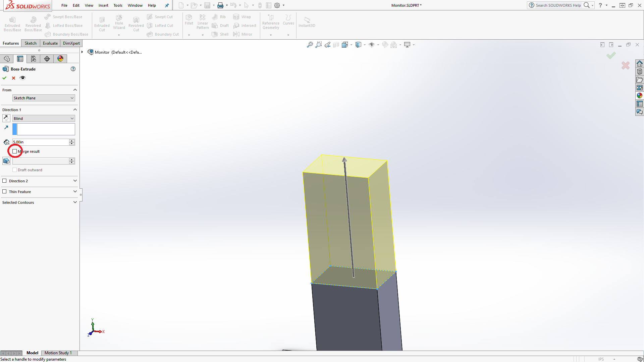Click the Options gear icon
Image resolution: width=644 pixels, height=362 pixels.
(277, 5)
